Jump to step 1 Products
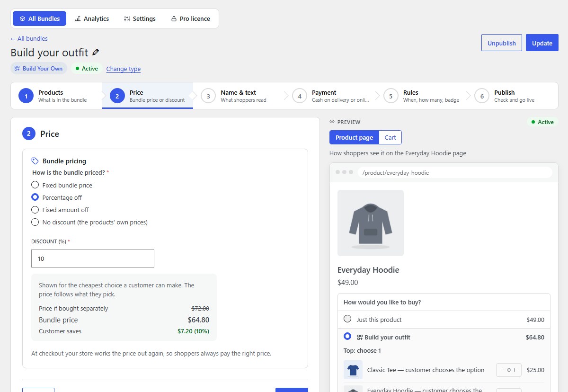 point(56,96)
